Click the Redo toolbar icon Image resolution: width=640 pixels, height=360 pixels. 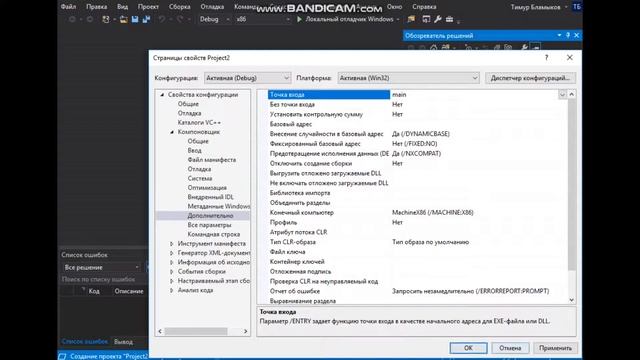180,19
